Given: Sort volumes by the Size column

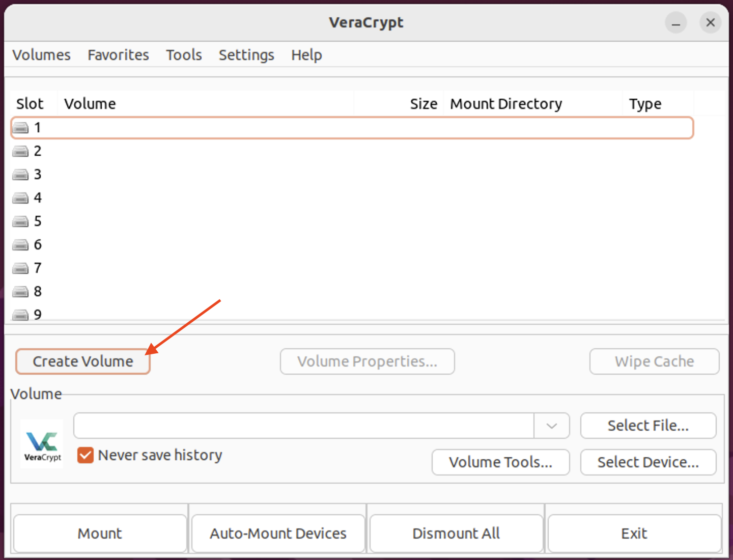Looking at the screenshot, I should [424, 103].
